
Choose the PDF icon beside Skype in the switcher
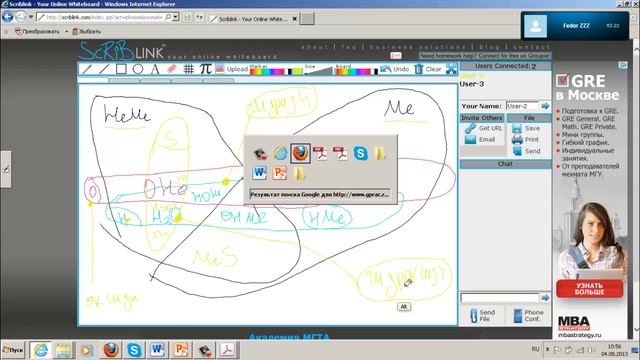click(340, 153)
